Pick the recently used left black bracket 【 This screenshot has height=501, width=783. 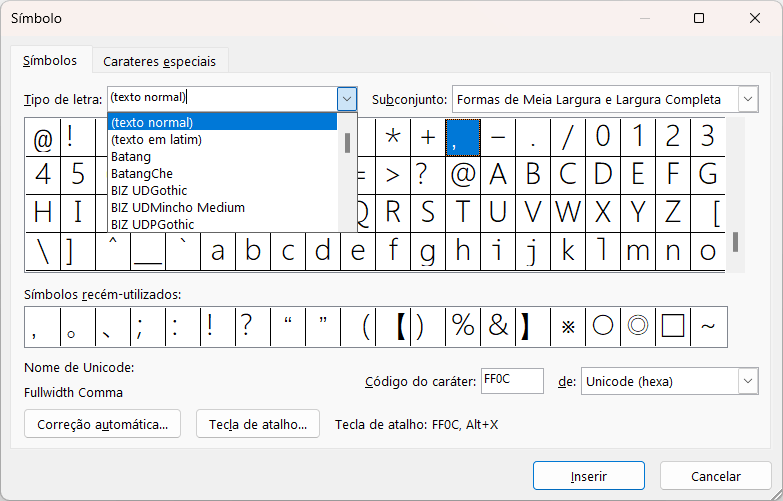point(393,327)
